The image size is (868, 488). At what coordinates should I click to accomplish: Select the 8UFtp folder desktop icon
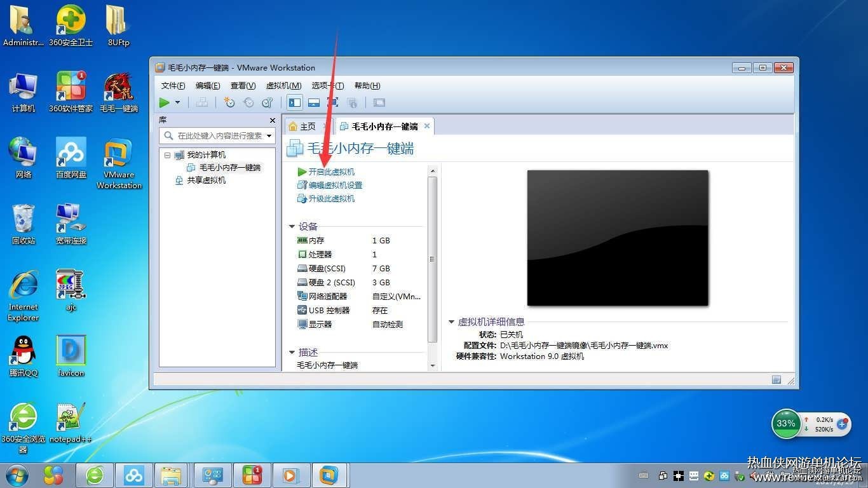[x=118, y=27]
